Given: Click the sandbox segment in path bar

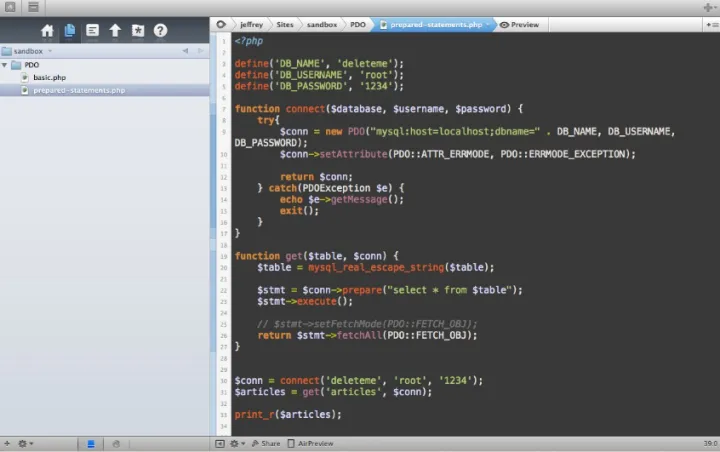Looking at the screenshot, I should click(x=321, y=24).
